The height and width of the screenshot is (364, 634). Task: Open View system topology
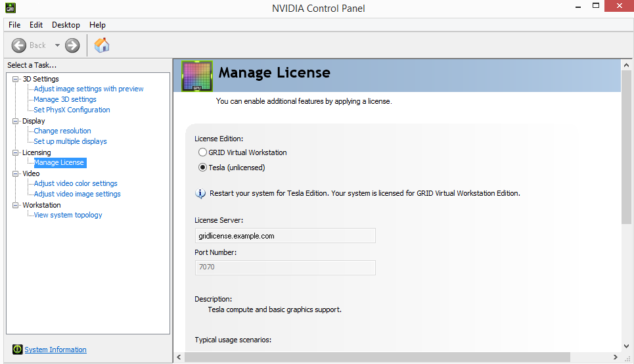point(68,215)
